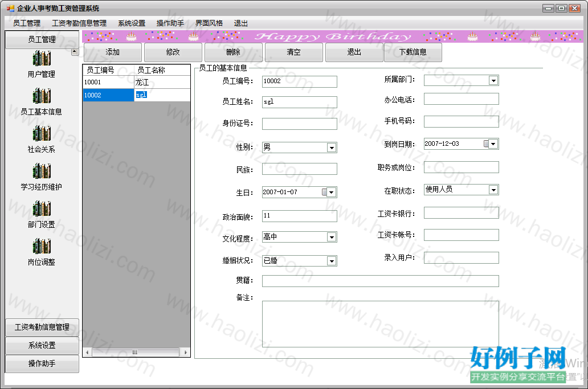Open the 员工管理 menu
Viewport: 588px width, 389px height.
pyautogui.click(x=27, y=23)
